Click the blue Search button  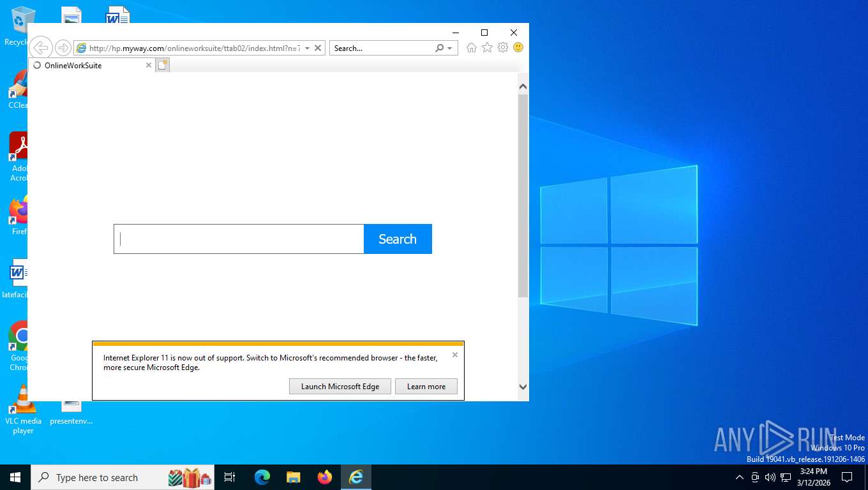(398, 239)
